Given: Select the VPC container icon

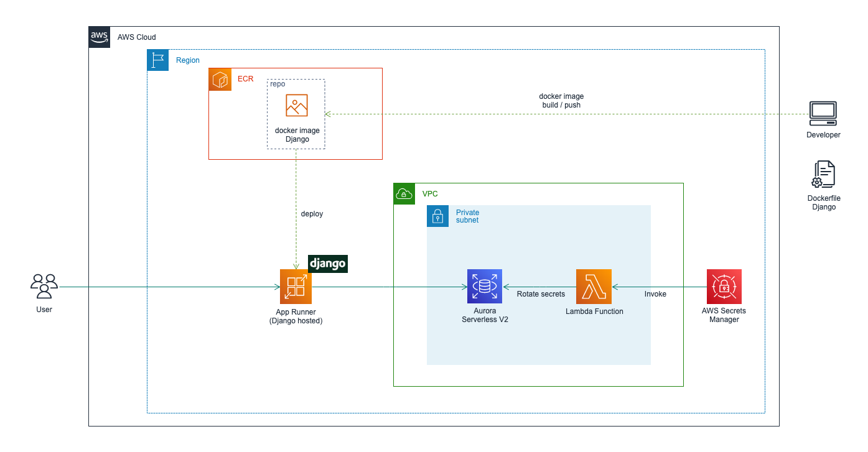Looking at the screenshot, I should click(404, 193).
